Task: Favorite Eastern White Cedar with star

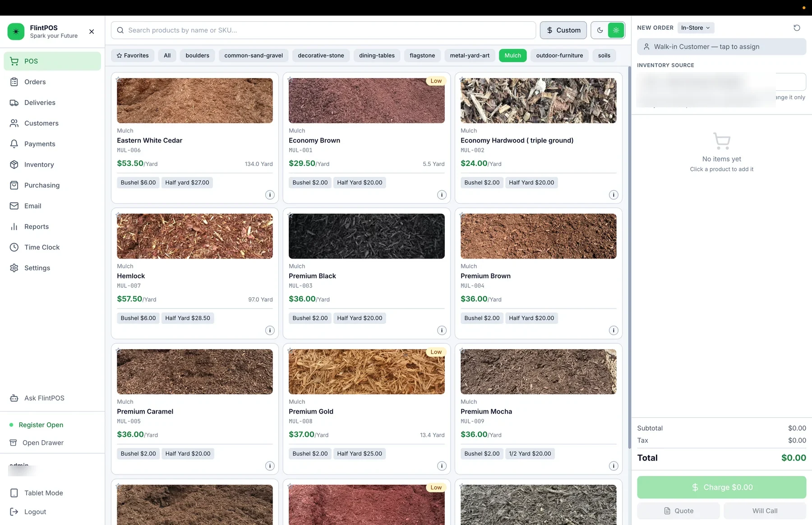Action: click(118, 79)
